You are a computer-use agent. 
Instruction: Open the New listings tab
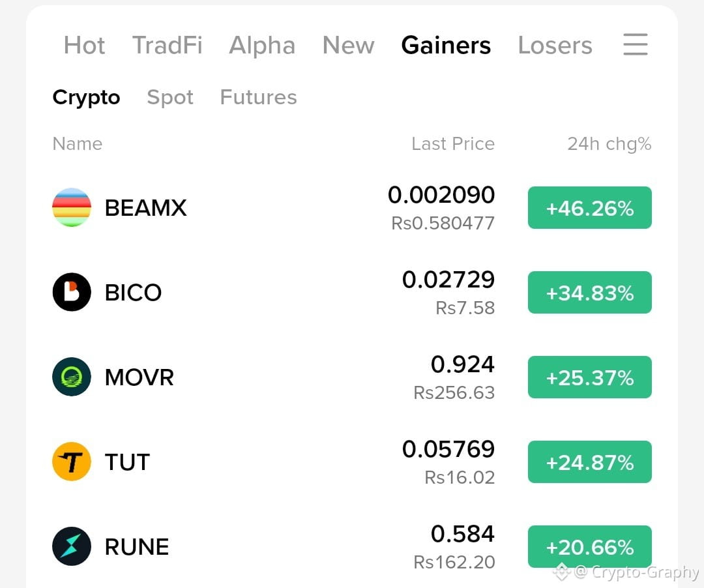348,46
